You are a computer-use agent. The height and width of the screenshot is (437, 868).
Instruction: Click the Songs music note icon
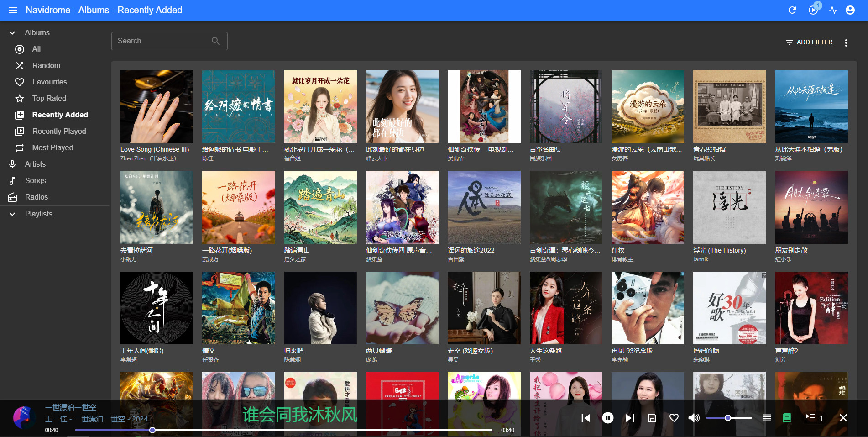(12, 181)
